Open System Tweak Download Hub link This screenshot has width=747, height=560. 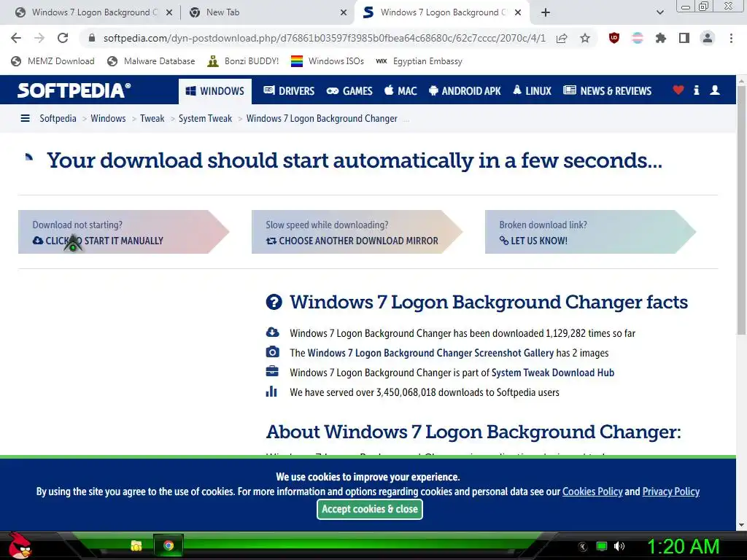[553, 373]
